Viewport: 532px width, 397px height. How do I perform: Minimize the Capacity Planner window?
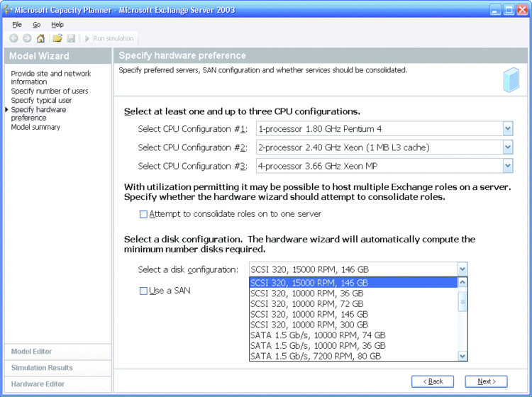(x=495, y=10)
